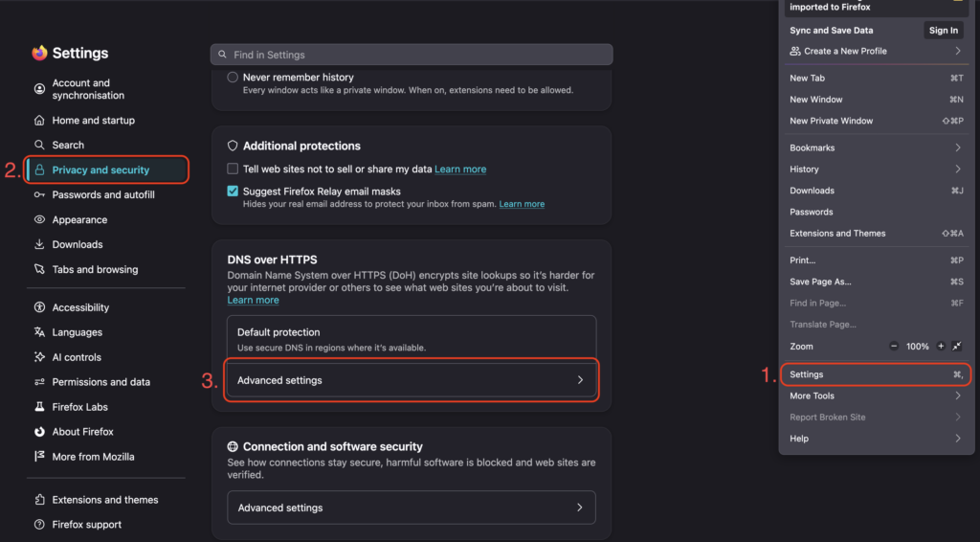The height and width of the screenshot is (542, 980).
Task: Select the Default protection option box
Action: [412, 339]
